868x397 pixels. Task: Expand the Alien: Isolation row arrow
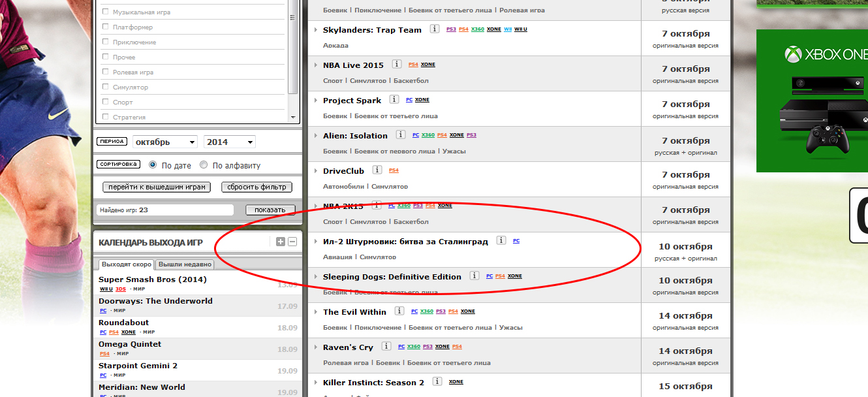coord(315,136)
